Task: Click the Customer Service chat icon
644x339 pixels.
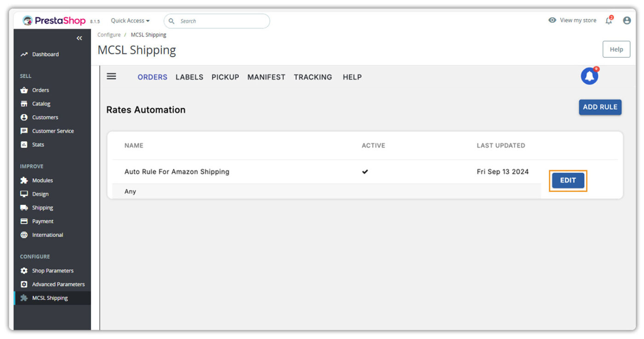Action: click(x=24, y=131)
